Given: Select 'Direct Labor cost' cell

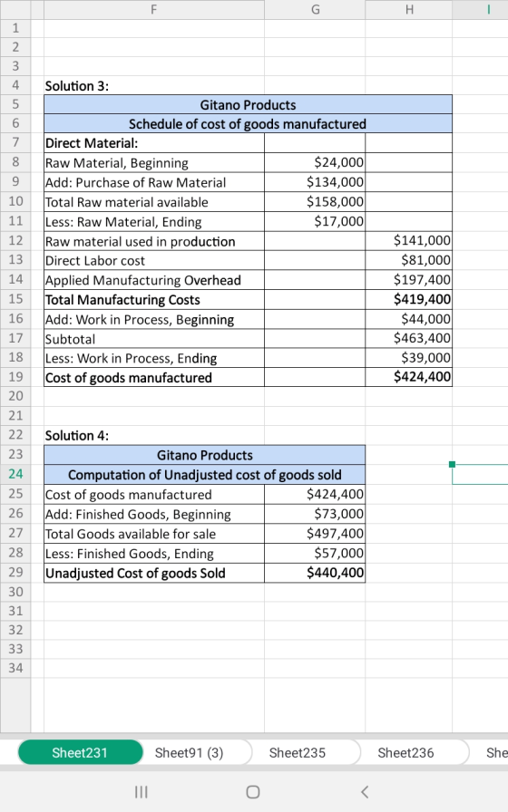Looking at the screenshot, I should pos(154,260).
